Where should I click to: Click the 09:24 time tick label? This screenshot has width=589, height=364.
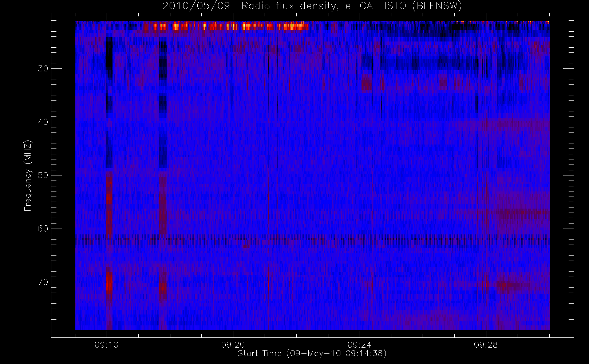pos(359,345)
